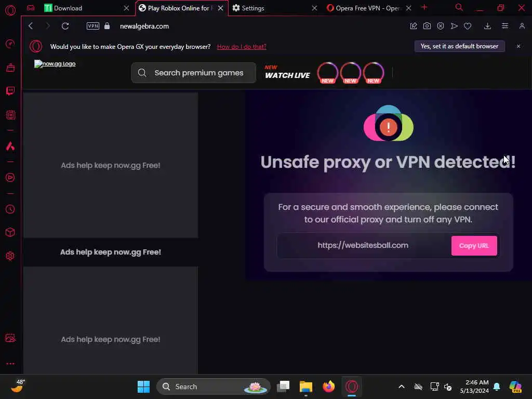The image size is (532, 399).
Task: Open History clock icon in sidebar
Action: pyautogui.click(x=10, y=209)
